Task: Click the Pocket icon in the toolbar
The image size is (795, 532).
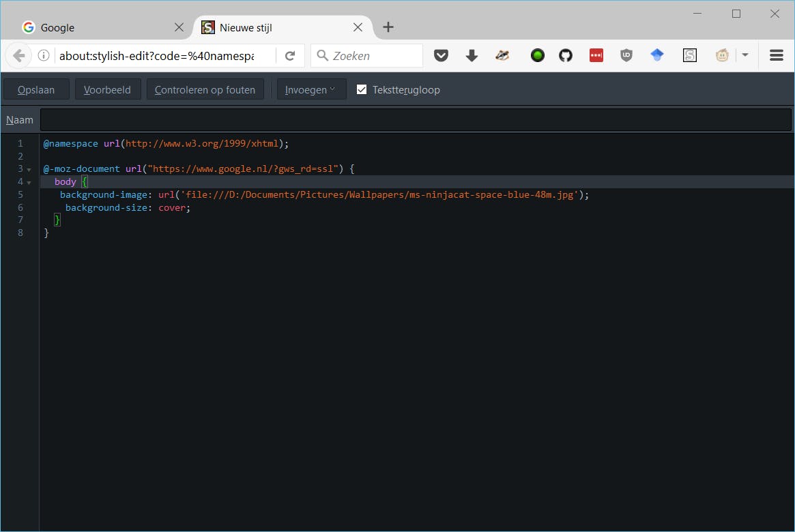Action: (x=442, y=56)
